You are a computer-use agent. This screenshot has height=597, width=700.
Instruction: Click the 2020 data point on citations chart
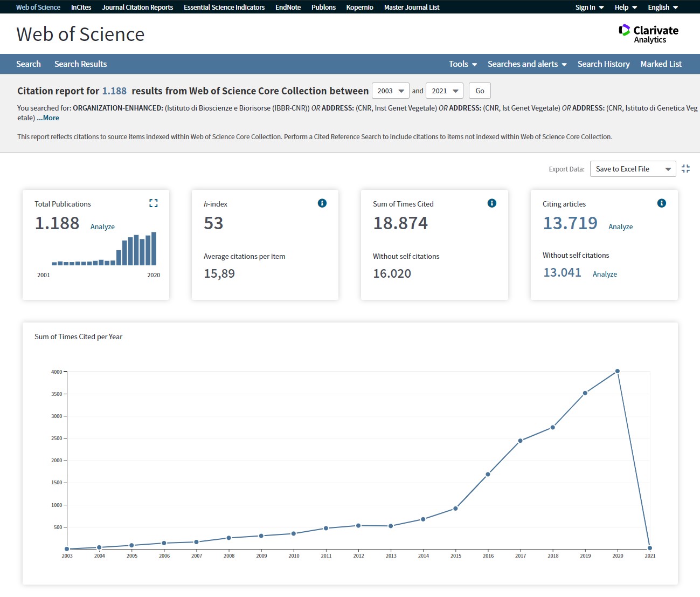coord(618,372)
